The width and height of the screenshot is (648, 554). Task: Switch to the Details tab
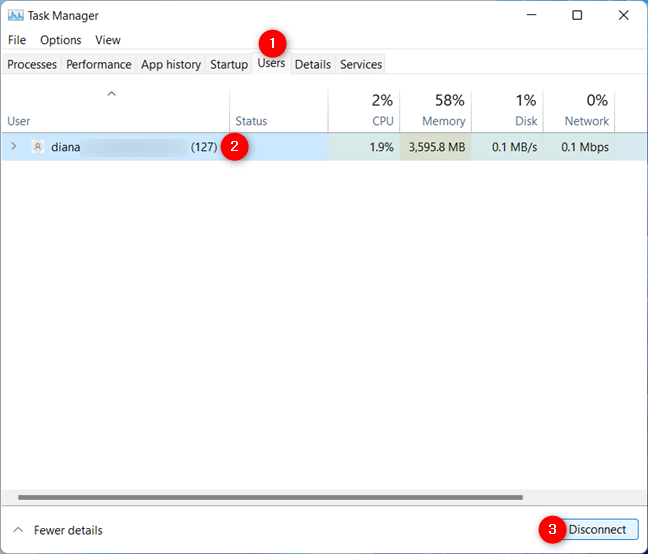313,64
